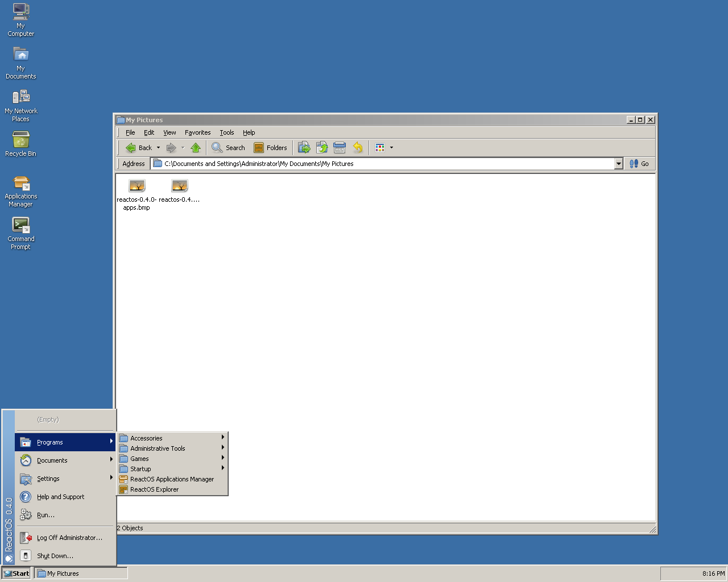Select the My Documents desktop icon
This screenshot has height=582, width=728.
tap(21, 63)
